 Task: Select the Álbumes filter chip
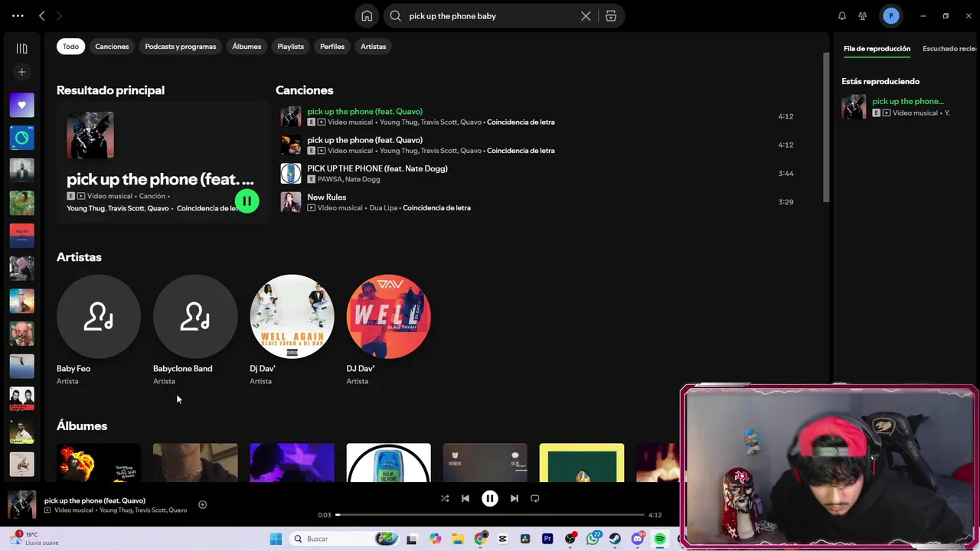[x=247, y=47]
